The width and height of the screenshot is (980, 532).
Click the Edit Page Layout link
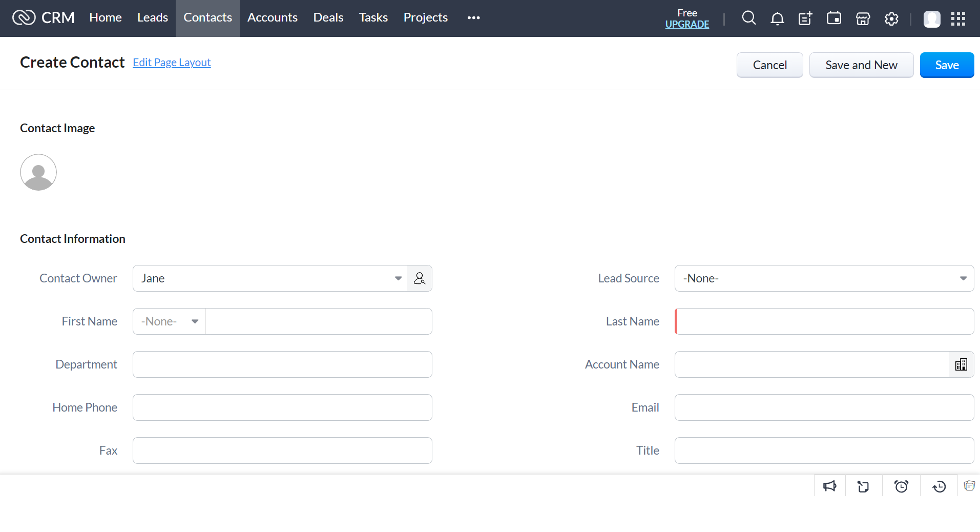point(171,62)
